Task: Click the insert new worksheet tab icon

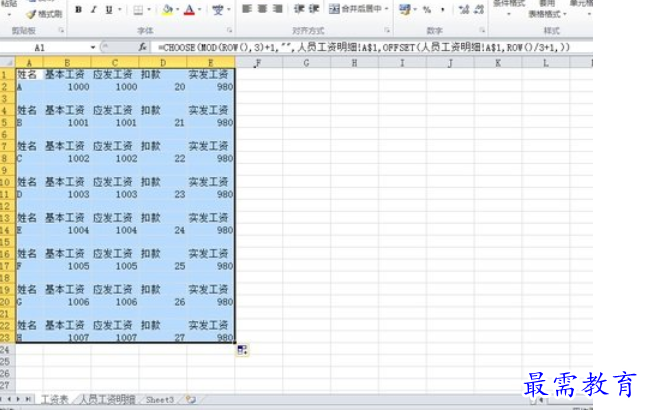Action: 190,399
